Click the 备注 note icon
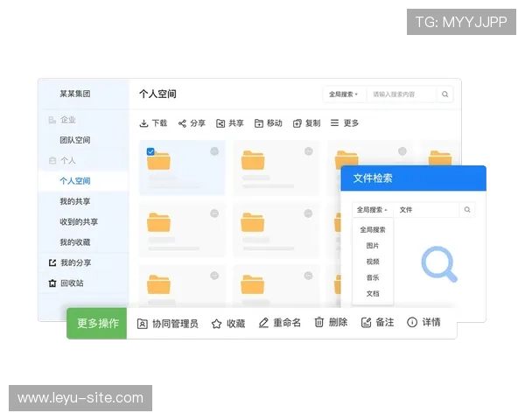The image size is (525, 420). point(366,323)
